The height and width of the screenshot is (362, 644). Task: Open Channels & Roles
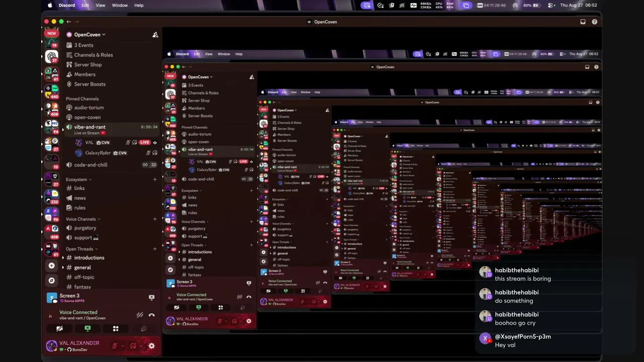coord(94,55)
